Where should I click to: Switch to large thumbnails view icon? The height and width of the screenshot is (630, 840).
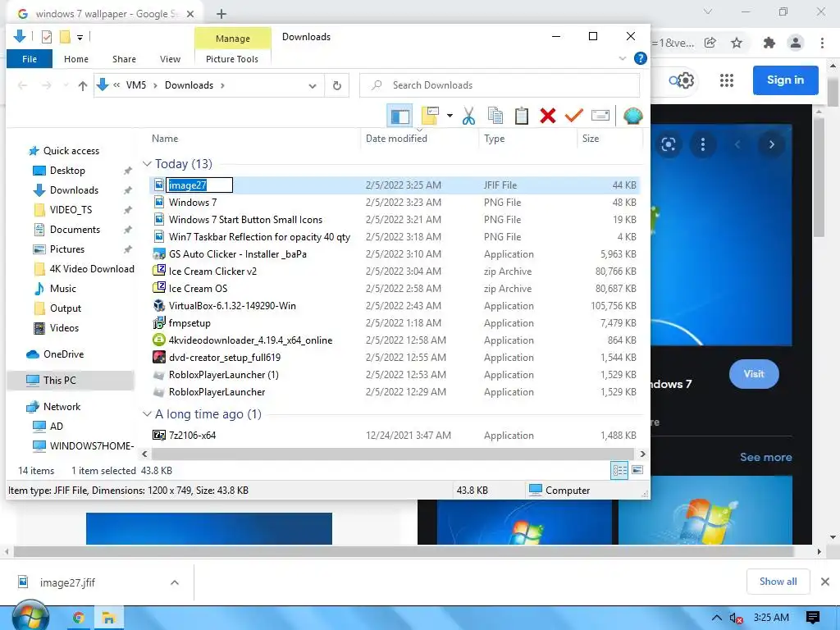[637, 470]
